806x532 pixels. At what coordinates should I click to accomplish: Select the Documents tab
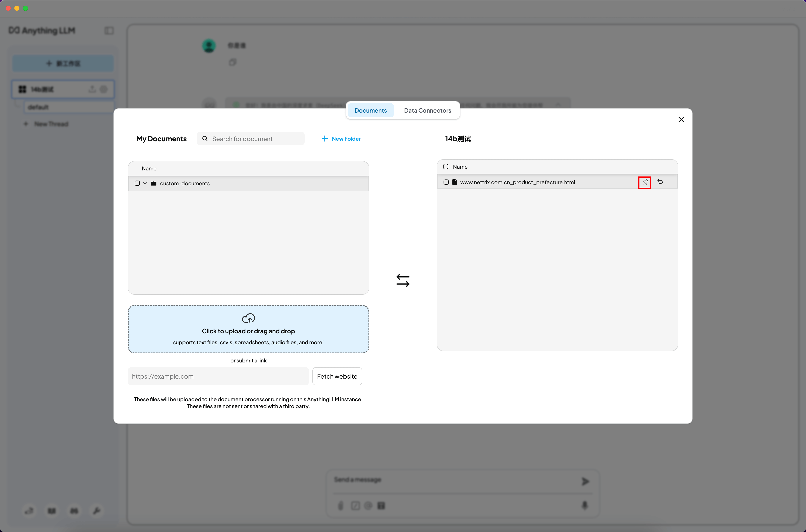pyautogui.click(x=370, y=111)
